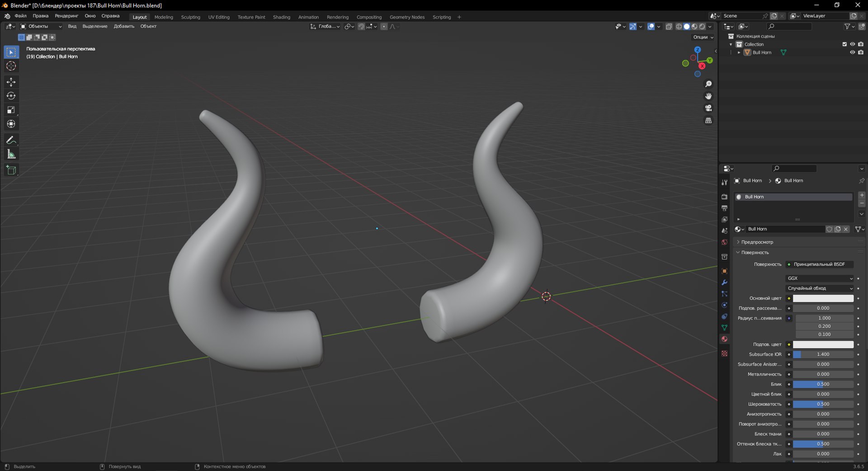Open the Рендеринг menu
The width and height of the screenshot is (868, 471).
point(66,16)
